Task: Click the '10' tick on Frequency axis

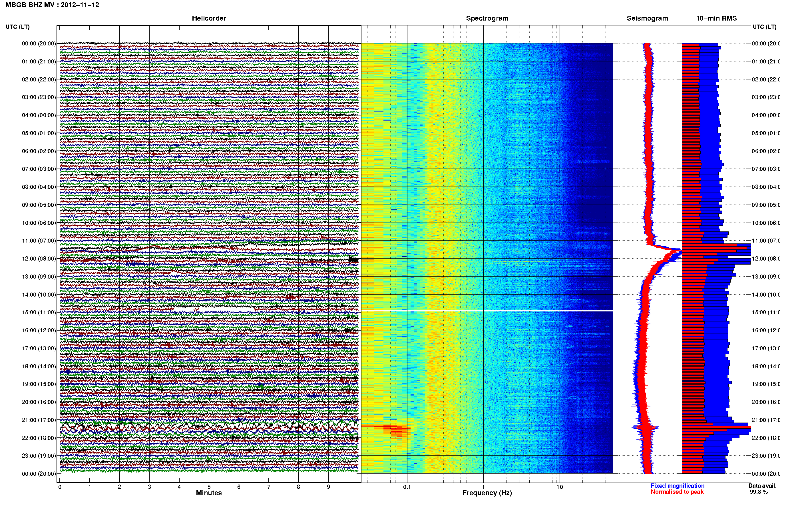Action: tap(560, 487)
